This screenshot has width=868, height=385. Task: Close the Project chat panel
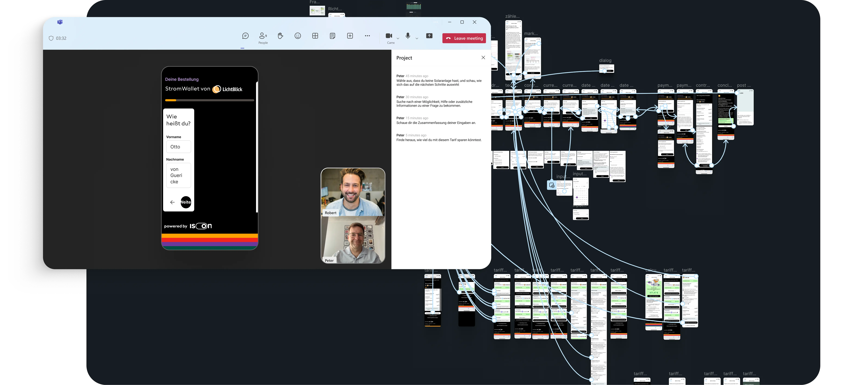pyautogui.click(x=483, y=58)
